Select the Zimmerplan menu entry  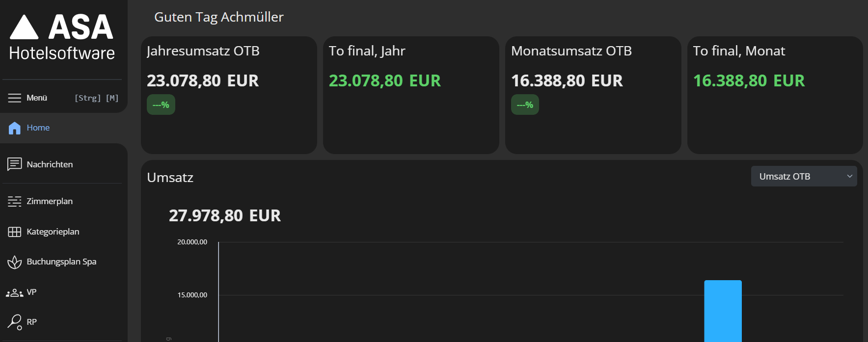(50, 201)
